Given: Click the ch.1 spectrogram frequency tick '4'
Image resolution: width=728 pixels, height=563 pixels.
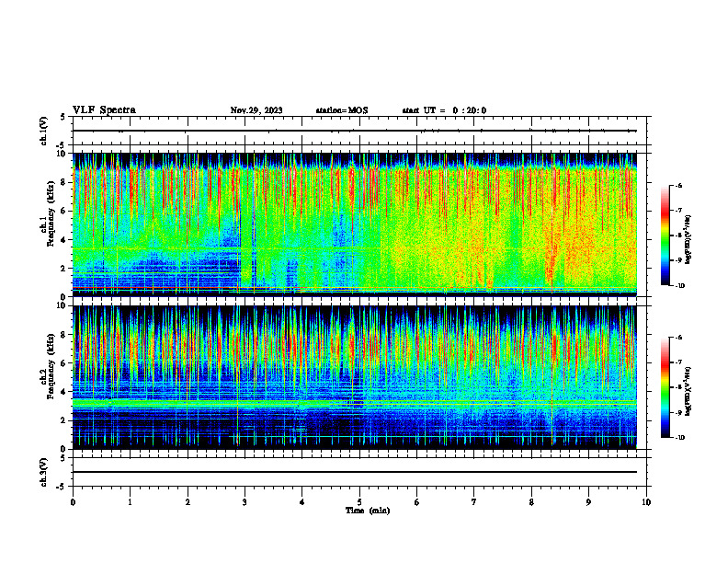Looking at the screenshot, I should (63, 240).
